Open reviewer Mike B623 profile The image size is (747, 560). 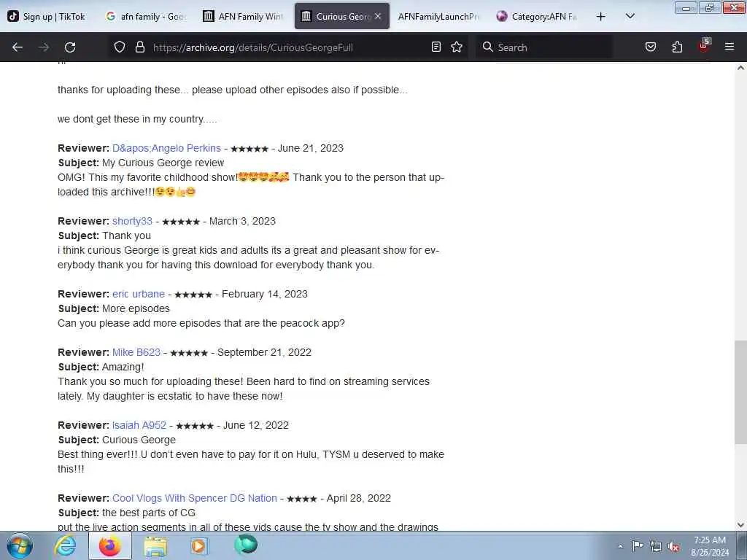[x=136, y=352]
